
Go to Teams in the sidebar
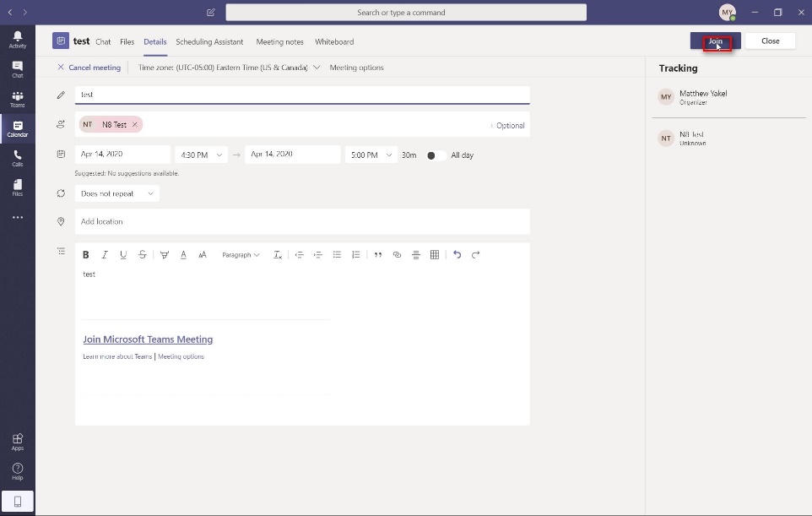[18, 99]
